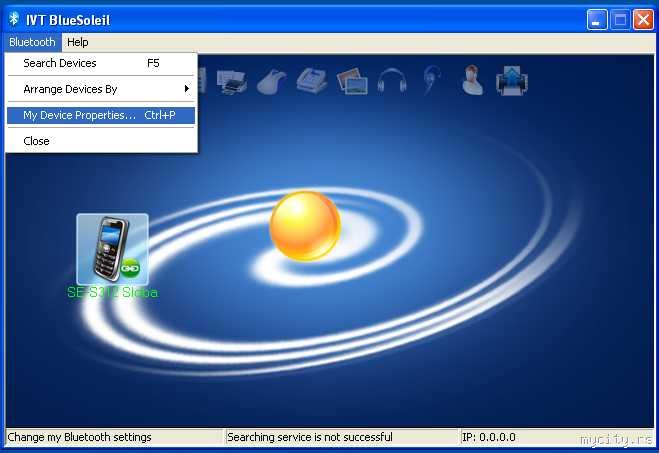Click the Bluetooth printing service icon

[x=232, y=81]
